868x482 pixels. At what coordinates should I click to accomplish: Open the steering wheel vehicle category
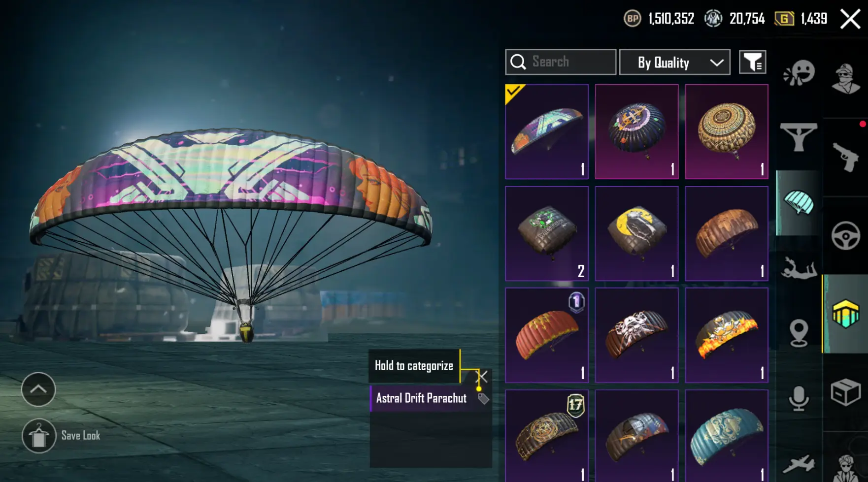(x=845, y=235)
